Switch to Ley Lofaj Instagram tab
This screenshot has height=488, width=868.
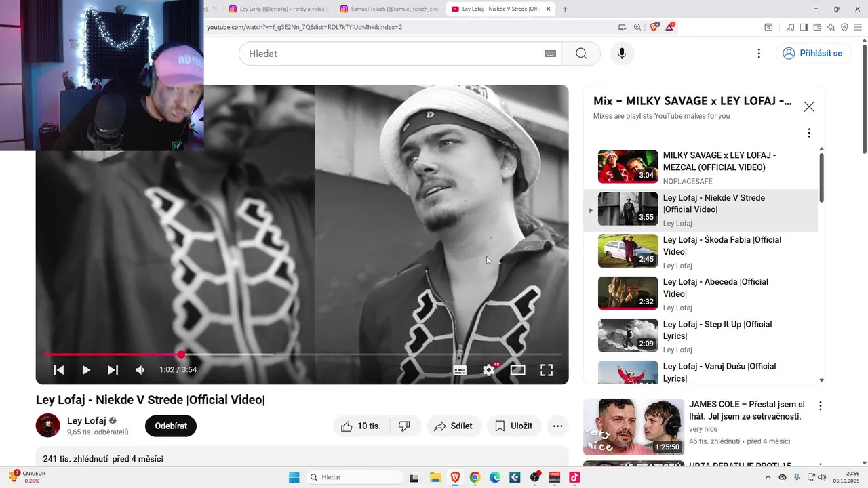click(x=278, y=9)
